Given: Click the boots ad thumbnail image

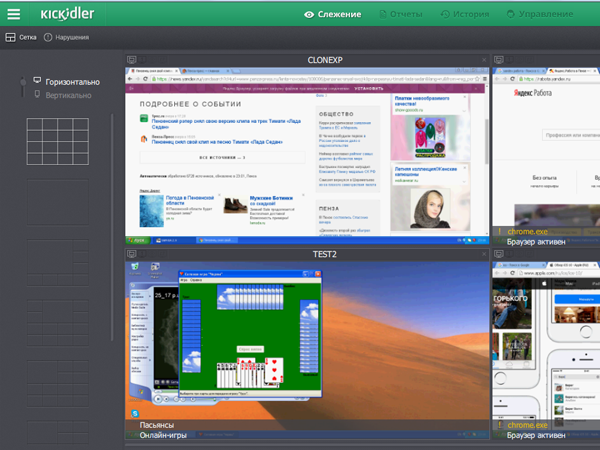Looking at the screenshot, I should (235, 205).
